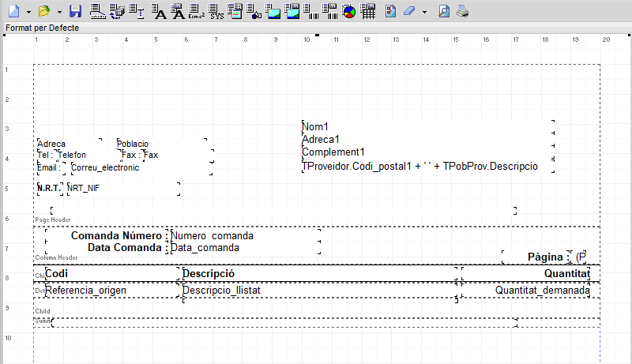Viewport: 632px width, 364px height.
Task: Select the Referencia_origen detail field
Action: pos(111,291)
